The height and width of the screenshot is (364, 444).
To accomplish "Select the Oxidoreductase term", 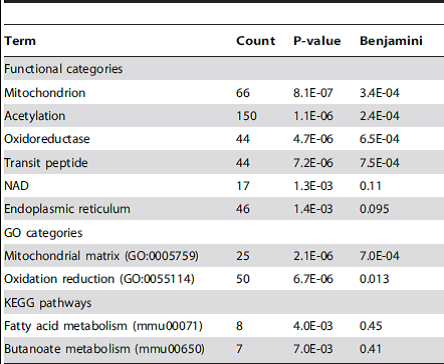I will pos(47,139).
